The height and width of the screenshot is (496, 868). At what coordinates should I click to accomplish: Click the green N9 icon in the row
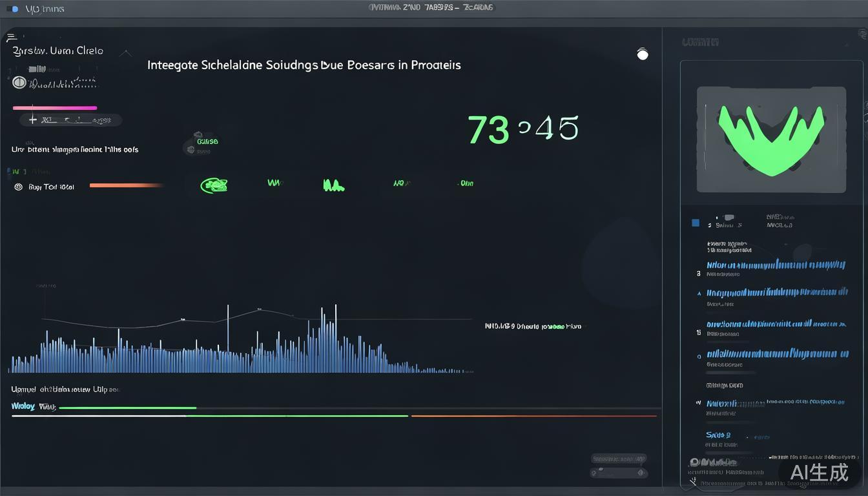[x=402, y=184]
